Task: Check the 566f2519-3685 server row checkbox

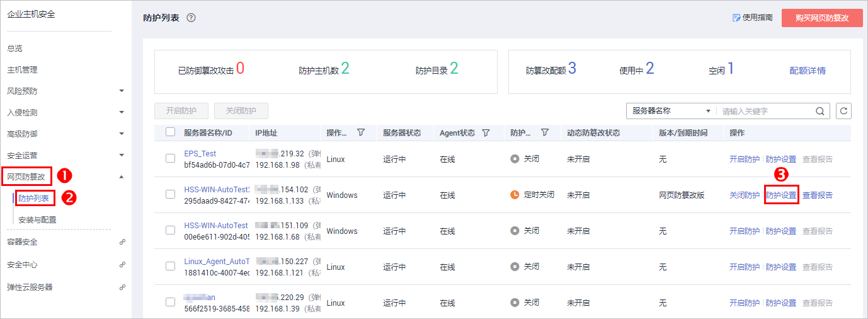Action: click(x=170, y=303)
